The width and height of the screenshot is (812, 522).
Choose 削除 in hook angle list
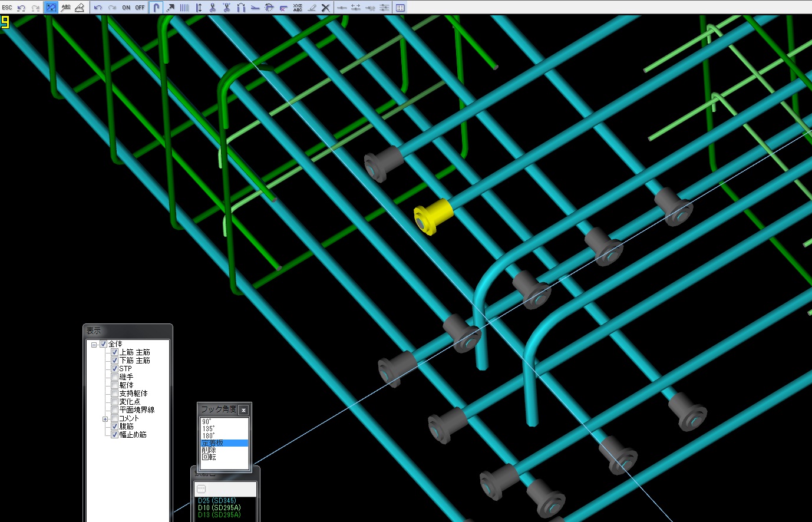pos(209,450)
